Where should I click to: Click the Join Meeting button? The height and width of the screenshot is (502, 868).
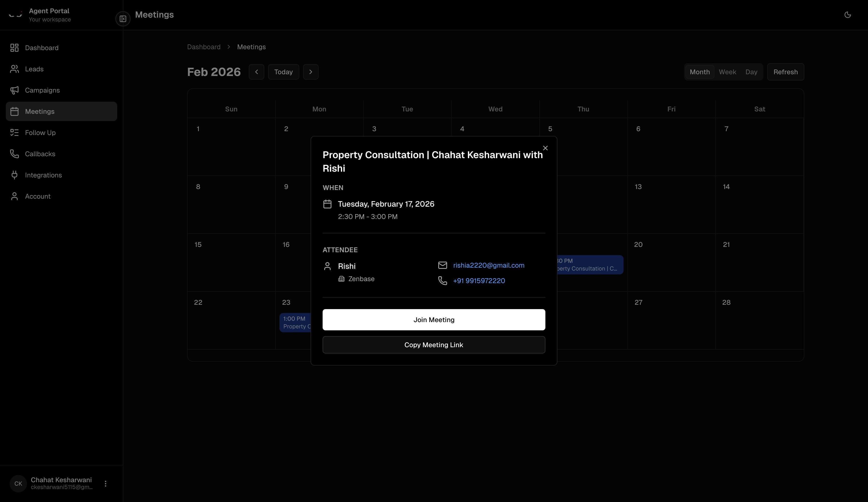click(x=434, y=320)
